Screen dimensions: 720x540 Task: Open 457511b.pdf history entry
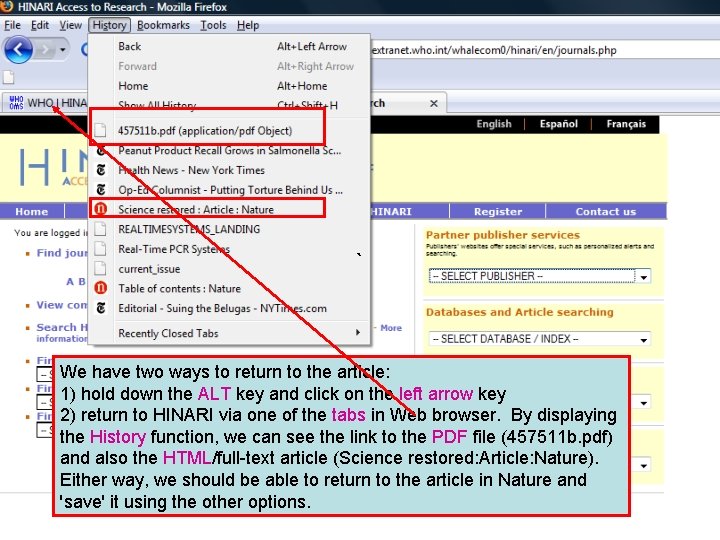point(229,131)
